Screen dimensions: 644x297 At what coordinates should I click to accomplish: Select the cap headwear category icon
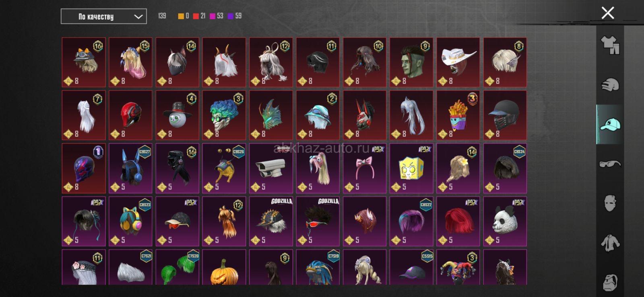point(610,125)
